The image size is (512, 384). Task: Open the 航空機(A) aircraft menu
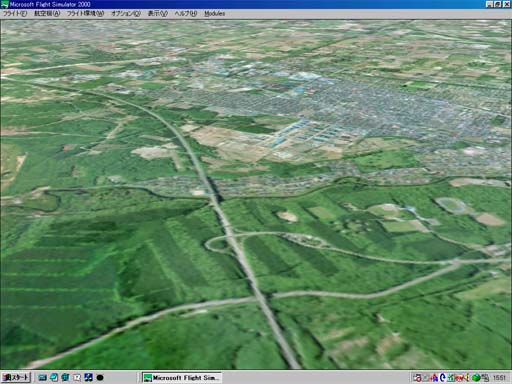pyautogui.click(x=47, y=13)
